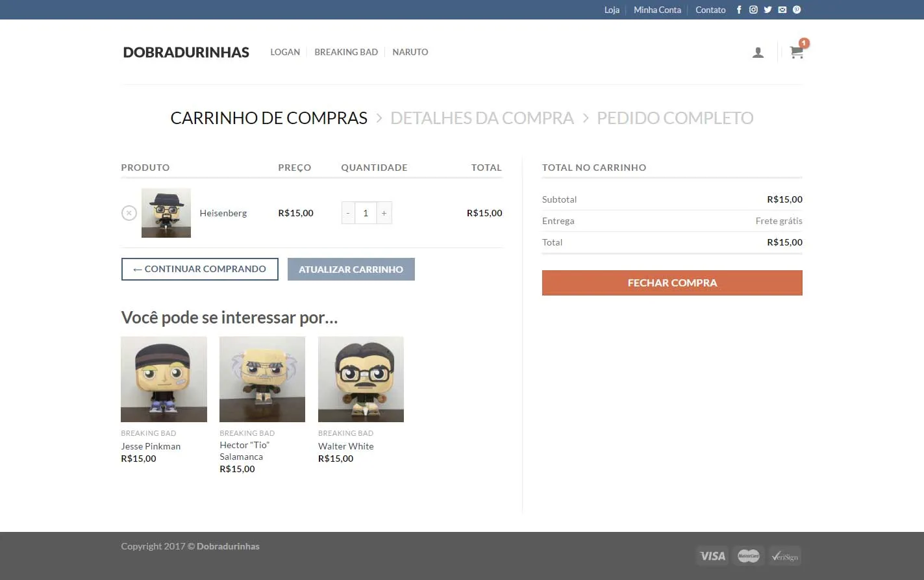
Task: View the shopping cart icon with badge
Action: 796,52
